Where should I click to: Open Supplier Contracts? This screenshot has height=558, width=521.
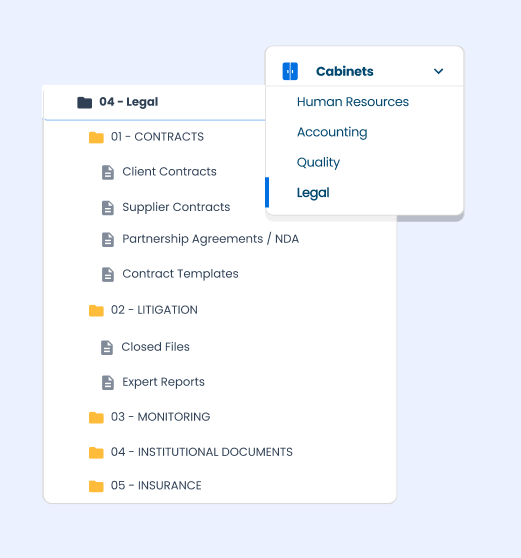tap(176, 207)
